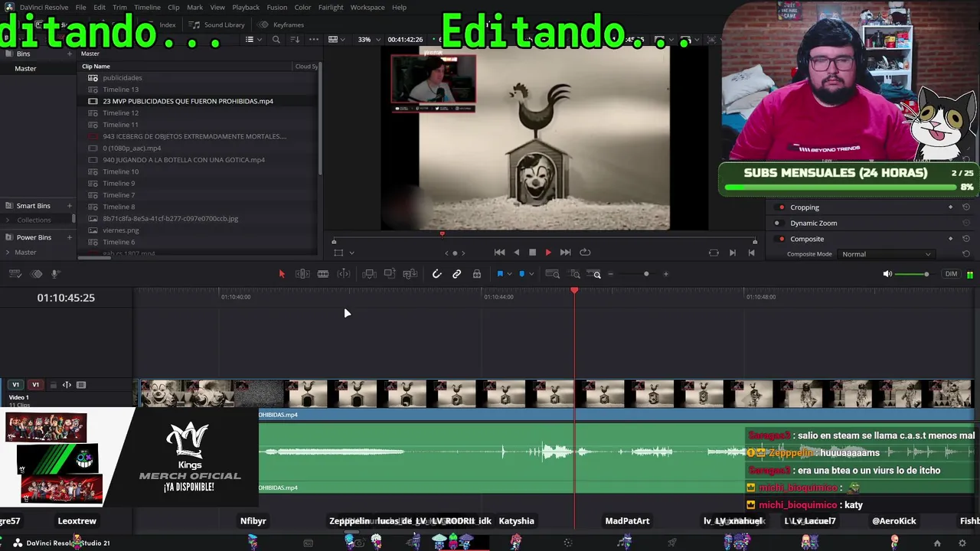Viewport: 980px width, 551px height.
Task: Open viewer transform overlay dropdown
Action: point(351,253)
